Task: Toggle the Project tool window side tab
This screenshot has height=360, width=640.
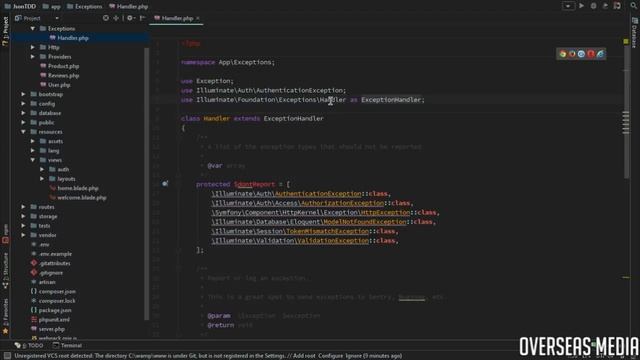Action: tap(5, 31)
